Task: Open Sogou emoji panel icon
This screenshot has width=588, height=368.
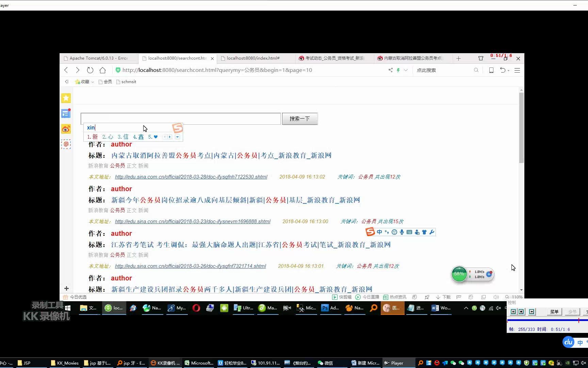Action: [394, 232]
